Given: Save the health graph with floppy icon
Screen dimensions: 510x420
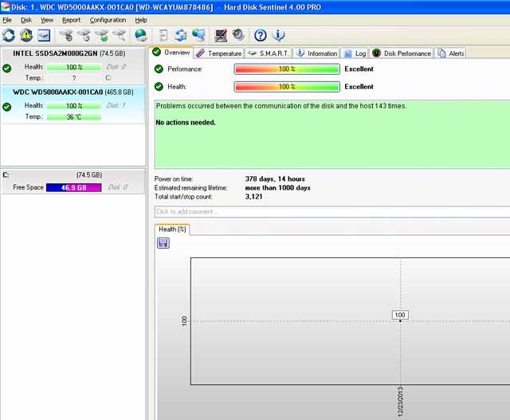Looking at the screenshot, I should tap(163, 242).
